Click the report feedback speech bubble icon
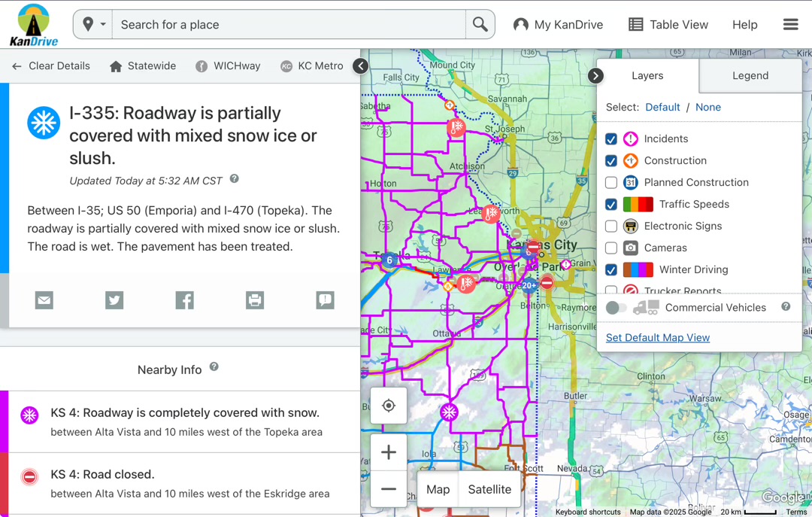 click(325, 300)
